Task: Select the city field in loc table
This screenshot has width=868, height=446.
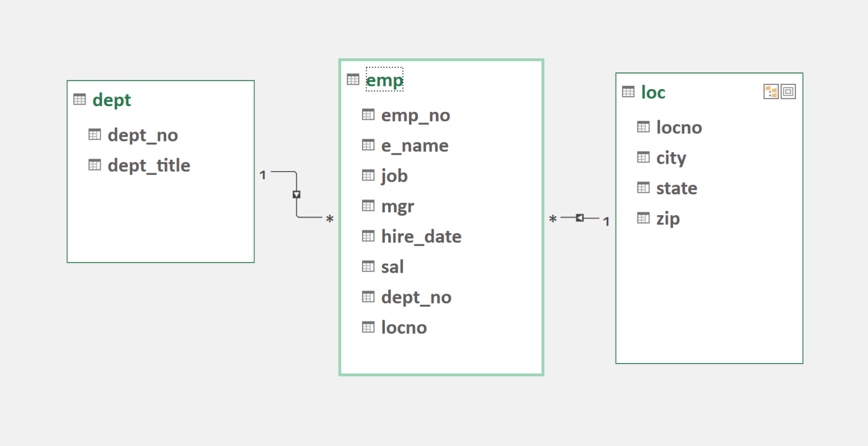Action: (x=671, y=158)
